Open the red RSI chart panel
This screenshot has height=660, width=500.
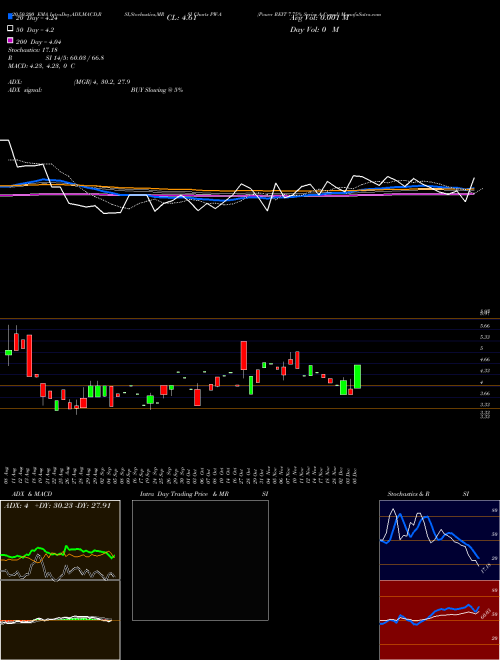[439, 620]
